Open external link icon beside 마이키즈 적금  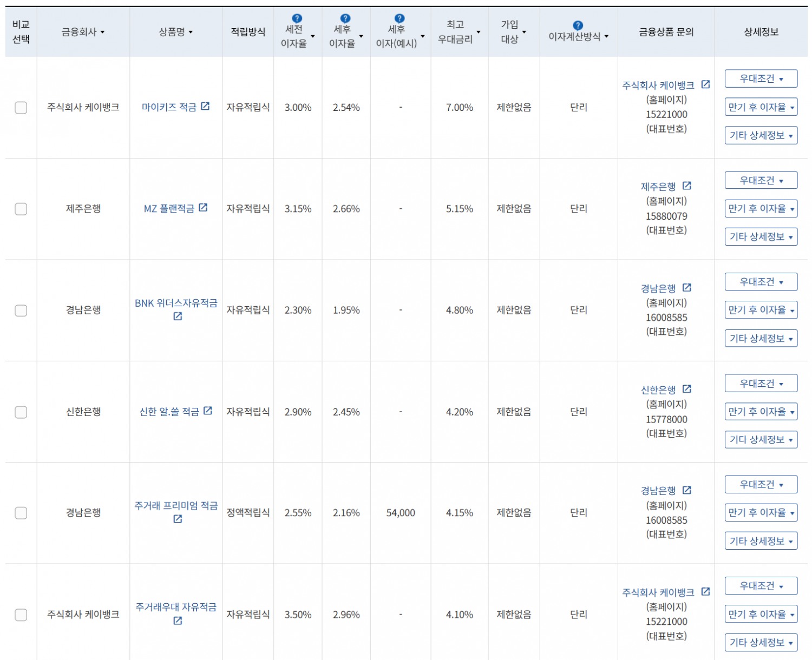205,106
